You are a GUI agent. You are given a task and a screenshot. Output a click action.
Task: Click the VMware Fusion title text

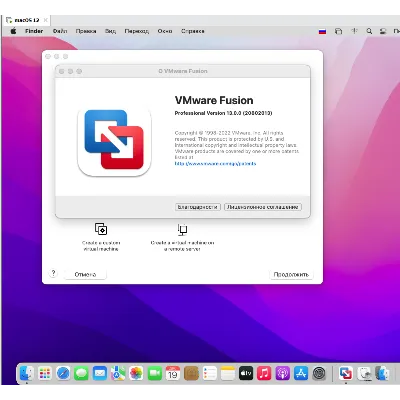pyautogui.click(x=214, y=100)
